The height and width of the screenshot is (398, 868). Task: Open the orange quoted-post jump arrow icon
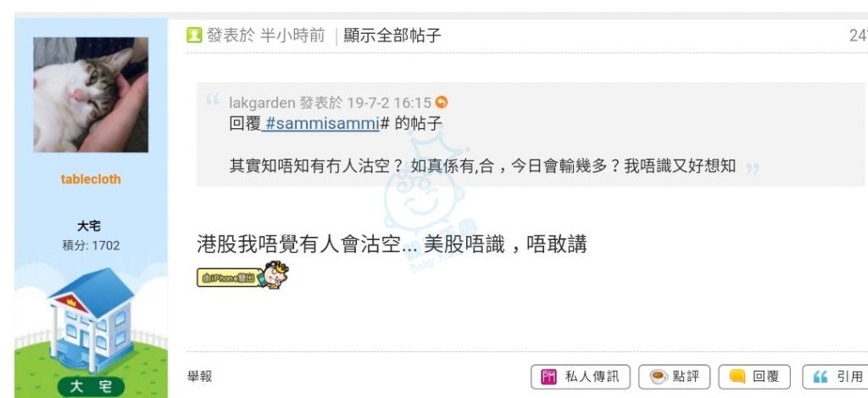click(x=441, y=103)
